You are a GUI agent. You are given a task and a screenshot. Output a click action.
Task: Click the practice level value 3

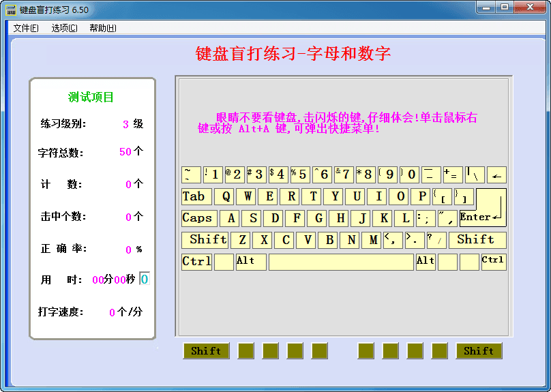coord(125,124)
